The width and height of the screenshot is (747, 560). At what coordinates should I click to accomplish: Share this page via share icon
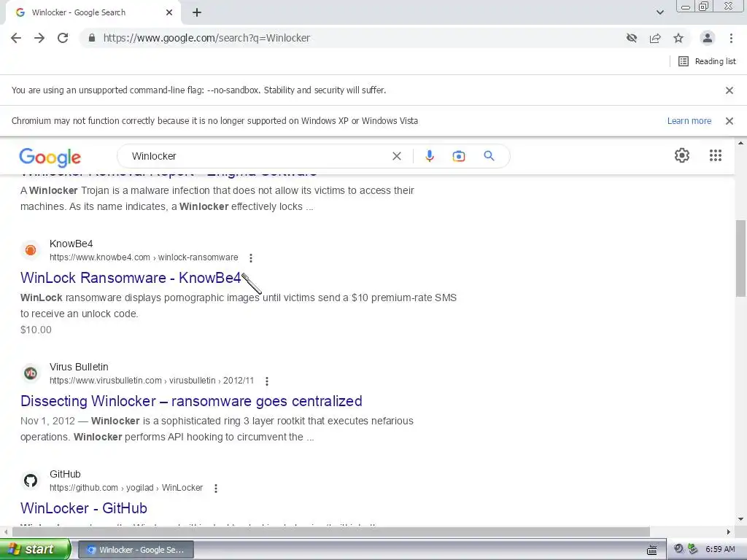655,38
